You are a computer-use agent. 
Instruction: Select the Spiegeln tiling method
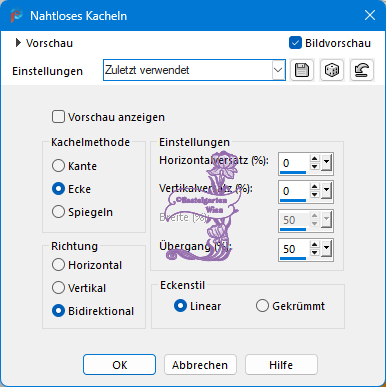[x=58, y=212]
